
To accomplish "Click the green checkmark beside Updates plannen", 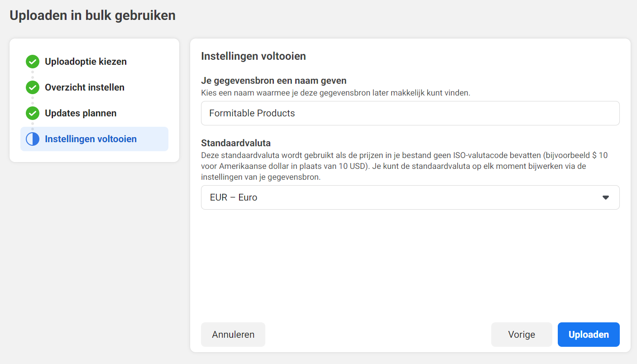I will (33, 113).
